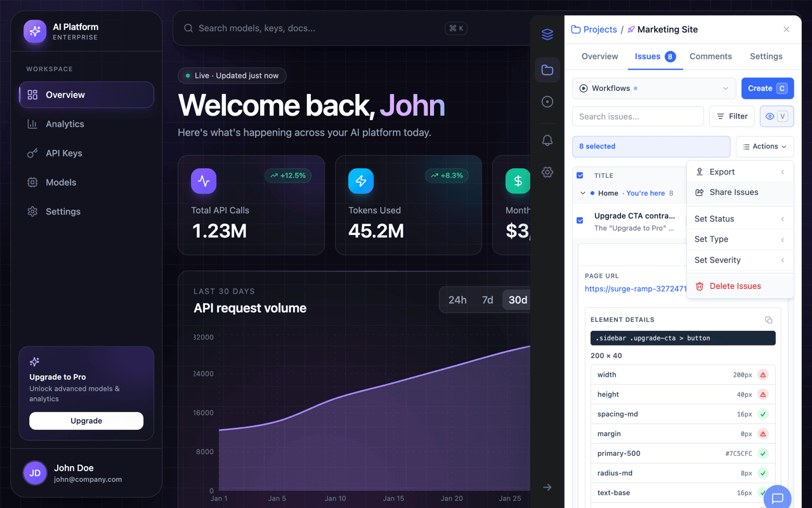Switch to the Comments tab
Screen dimensions: 812x508
710,57
